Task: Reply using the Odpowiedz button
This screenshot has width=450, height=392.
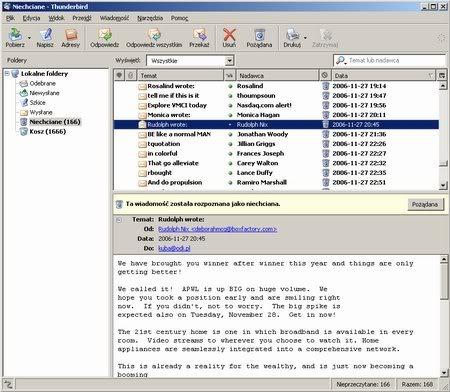Action: [x=105, y=37]
